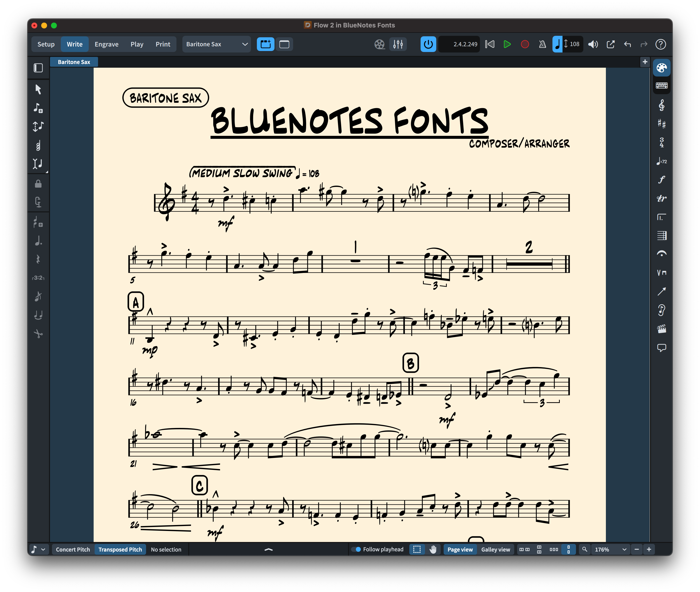This screenshot has height=592, width=700.
Task: Open lines panel
Action: pos(662,291)
